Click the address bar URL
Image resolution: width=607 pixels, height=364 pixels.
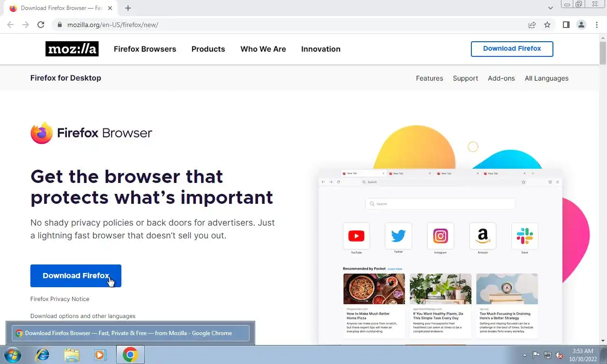point(113,25)
